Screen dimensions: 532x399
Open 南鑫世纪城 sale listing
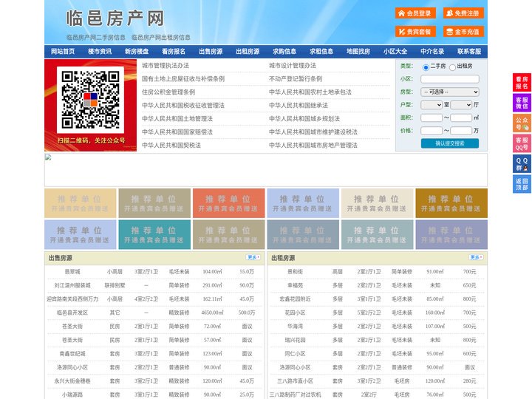click(72, 353)
